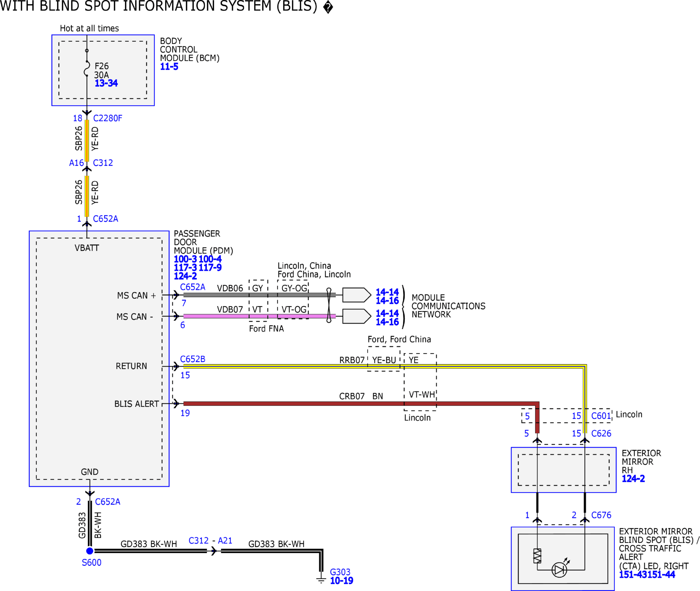The height and width of the screenshot is (591, 700).
Task: Click the RRB07 circuit label
Action: click(352, 360)
